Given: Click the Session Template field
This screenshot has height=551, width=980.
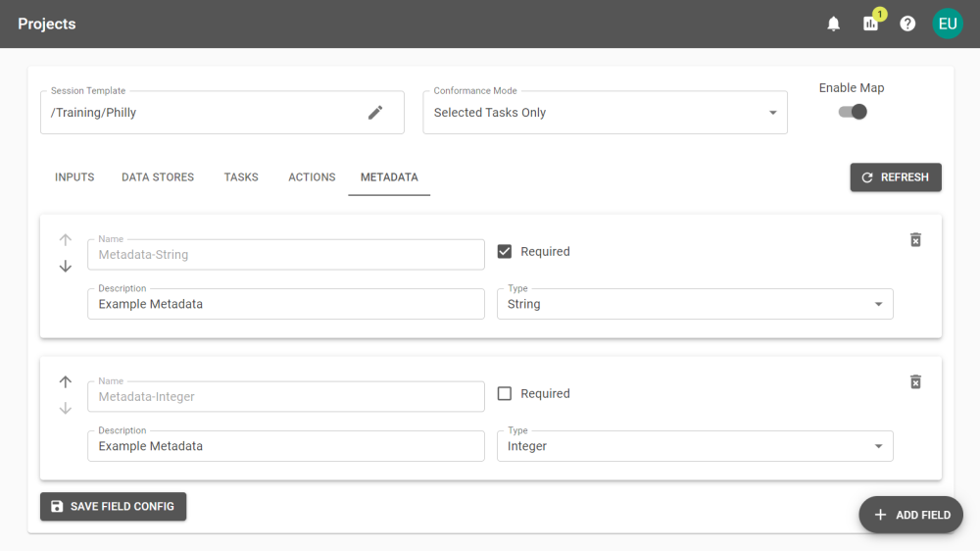Looking at the screenshot, I should click(x=221, y=113).
